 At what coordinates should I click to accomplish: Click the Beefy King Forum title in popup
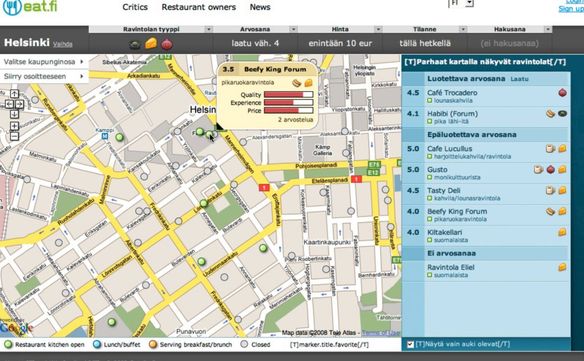275,69
